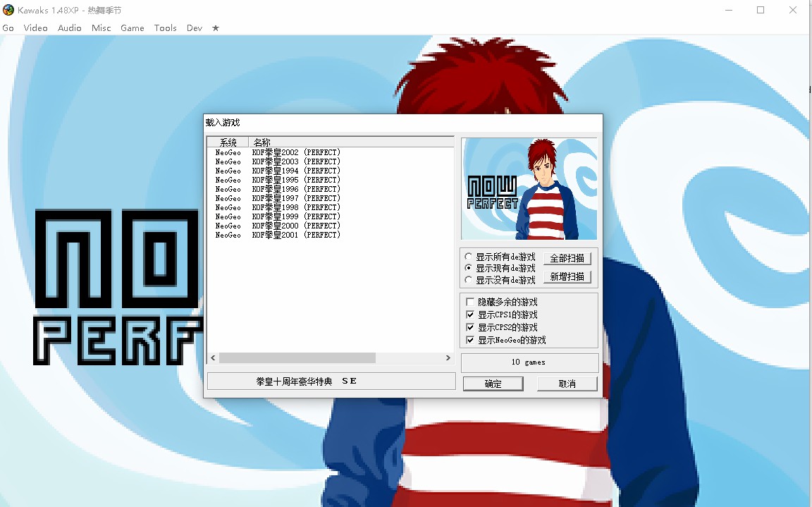Open the Go menu
This screenshot has width=812, height=507.
[8, 28]
